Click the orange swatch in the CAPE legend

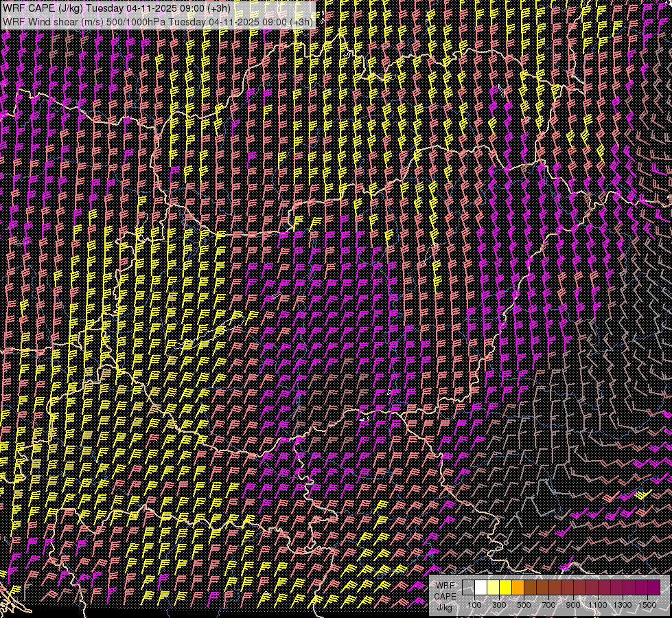518,588
